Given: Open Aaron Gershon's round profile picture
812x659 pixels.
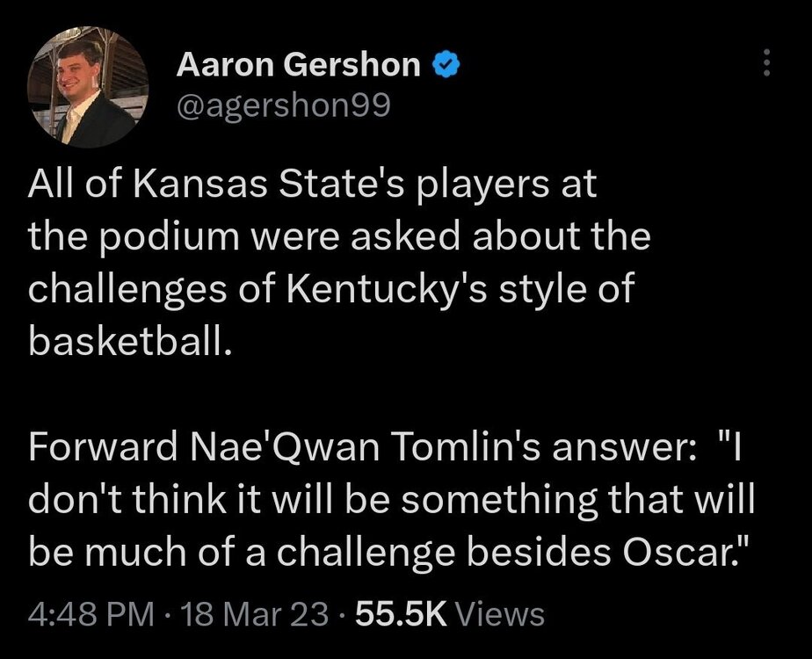Looking at the screenshot, I should click(x=88, y=87).
